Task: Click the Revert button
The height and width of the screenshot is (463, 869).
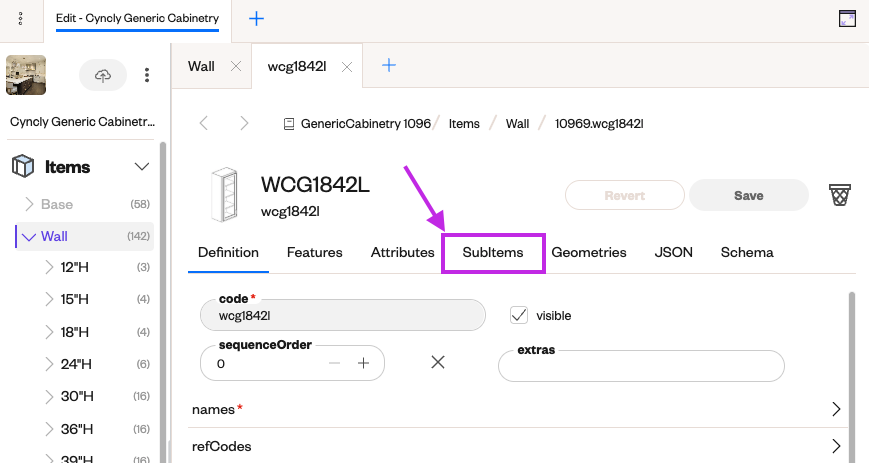Action: (625, 195)
